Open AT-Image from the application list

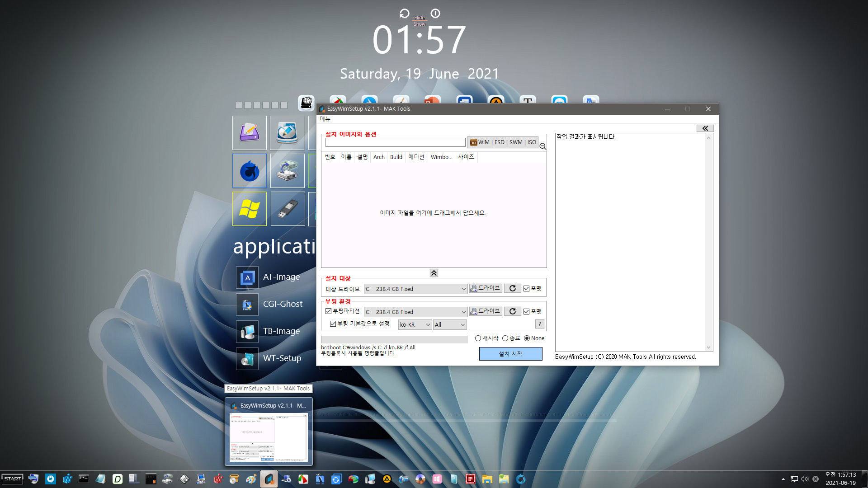click(x=269, y=277)
